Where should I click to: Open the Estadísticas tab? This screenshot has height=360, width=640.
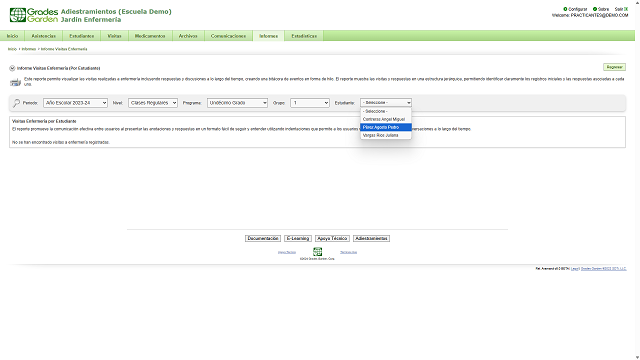304,36
